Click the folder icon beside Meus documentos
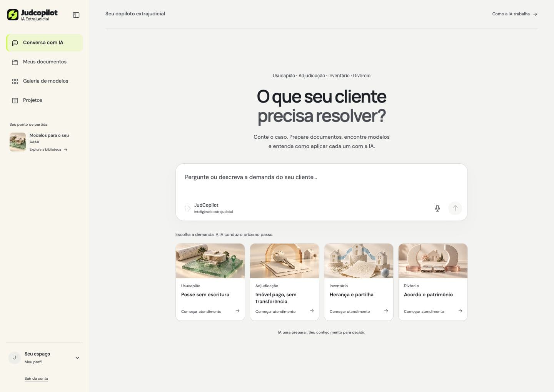Viewport: 554px width, 392px height. coord(15,62)
